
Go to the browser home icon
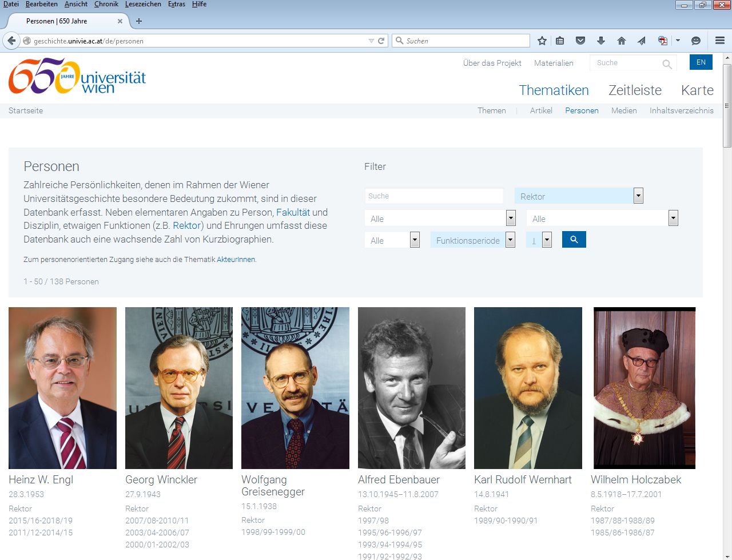[621, 41]
